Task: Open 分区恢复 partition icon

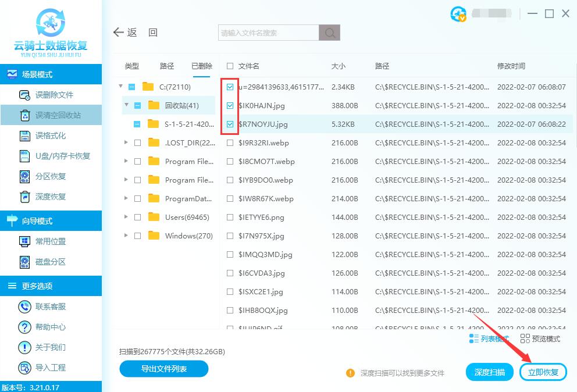Action: (24, 177)
